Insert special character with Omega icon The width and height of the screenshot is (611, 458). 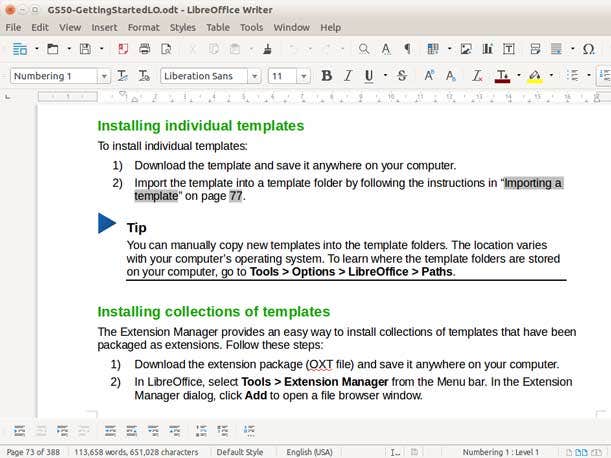pos(586,48)
